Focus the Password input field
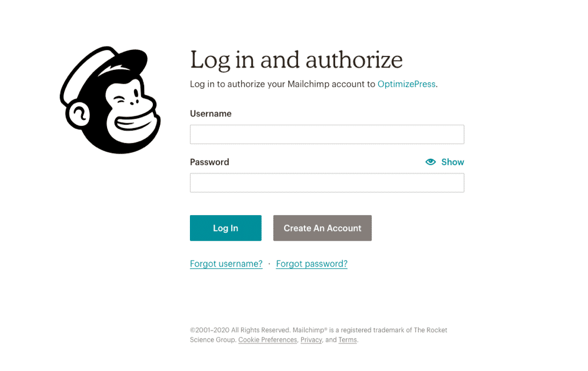 [x=327, y=183]
